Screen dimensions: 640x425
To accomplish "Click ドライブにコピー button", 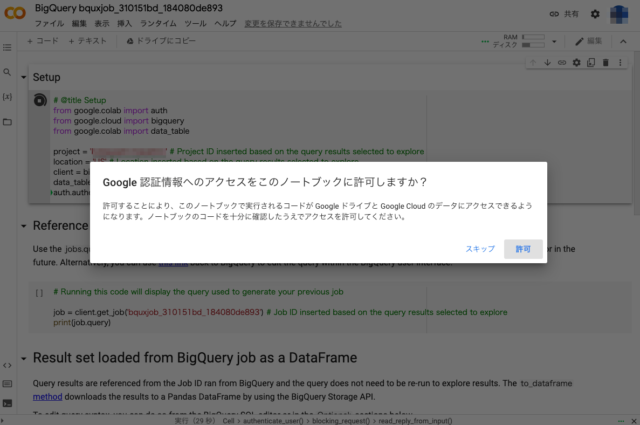I will [x=161, y=41].
